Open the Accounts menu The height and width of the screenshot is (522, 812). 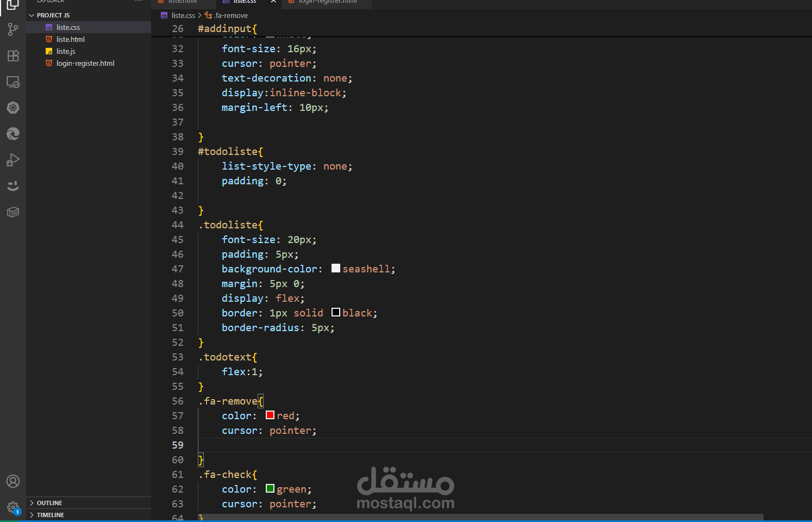(13, 481)
